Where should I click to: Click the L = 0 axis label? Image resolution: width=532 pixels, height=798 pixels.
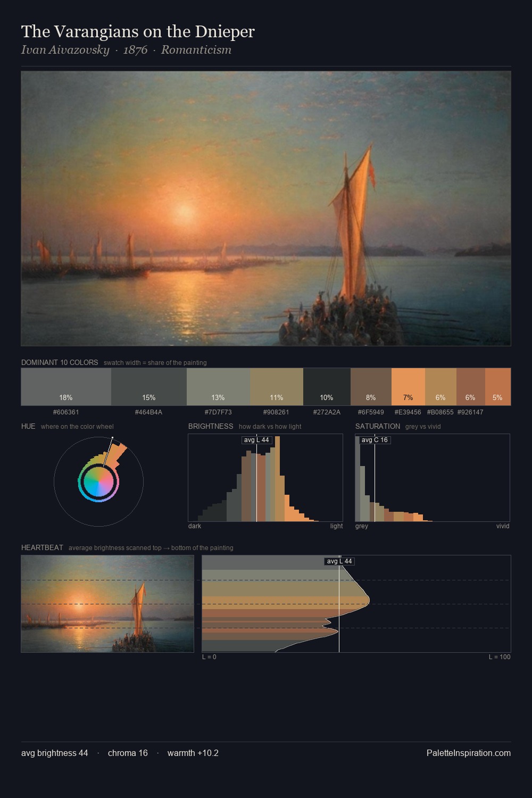(209, 657)
